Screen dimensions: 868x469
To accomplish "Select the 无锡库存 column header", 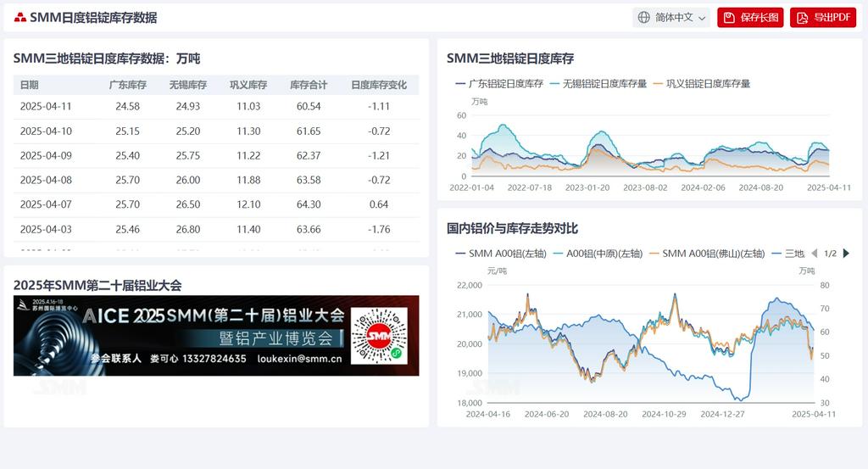I will (x=187, y=85).
